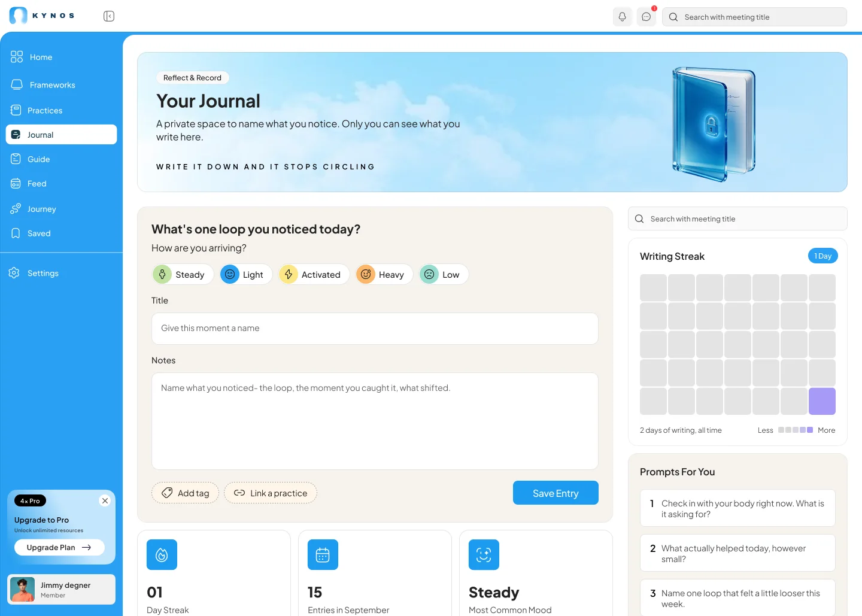Click the Practices icon in sidebar
This screenshot has height=616, width=862.
pos(16,110)
